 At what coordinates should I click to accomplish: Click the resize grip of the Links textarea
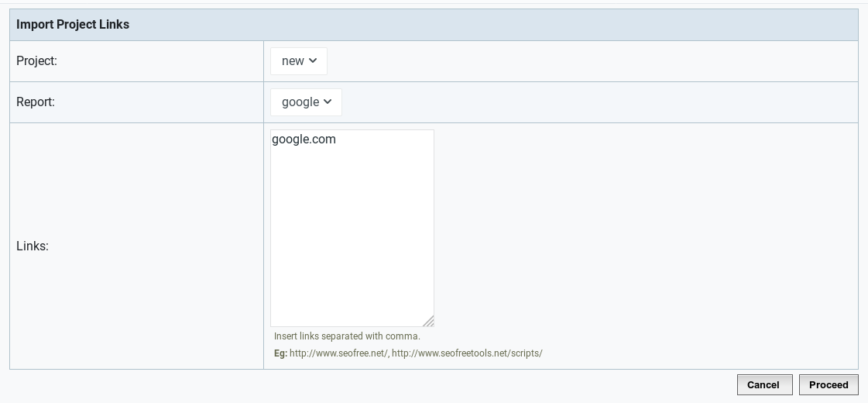pyautogui.click(x=428, y=321)
